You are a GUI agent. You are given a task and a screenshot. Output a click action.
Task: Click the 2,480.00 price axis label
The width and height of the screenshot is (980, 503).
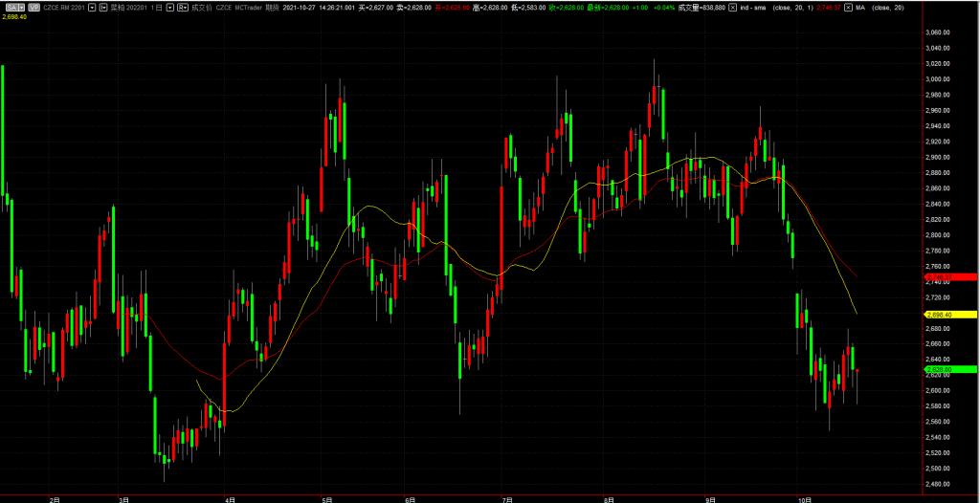tap(938, 484)
